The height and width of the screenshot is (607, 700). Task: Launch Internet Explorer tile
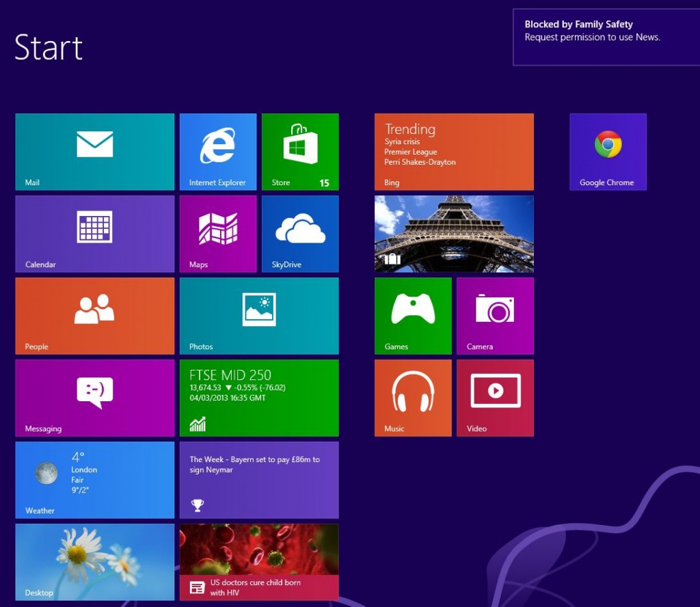218,152
